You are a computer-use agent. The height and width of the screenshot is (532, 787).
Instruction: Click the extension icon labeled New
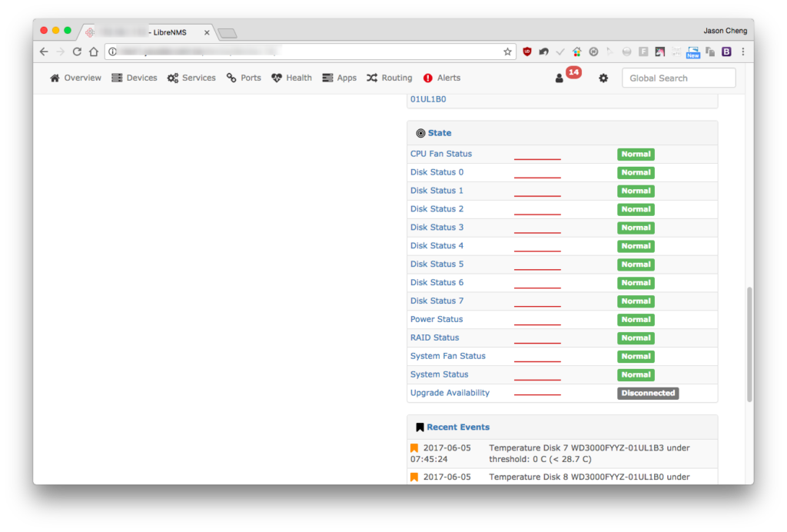coord(693,52)
